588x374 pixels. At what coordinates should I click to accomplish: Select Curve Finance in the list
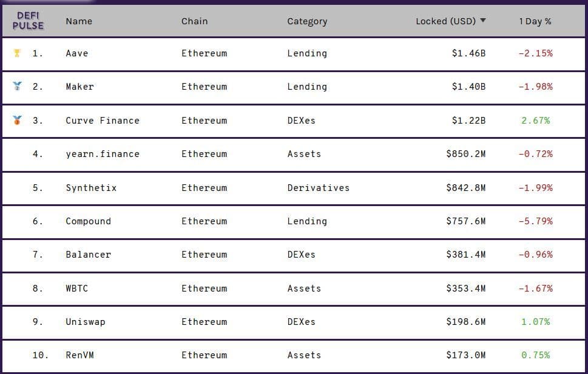pyautogui.click(x=103, y=121)
